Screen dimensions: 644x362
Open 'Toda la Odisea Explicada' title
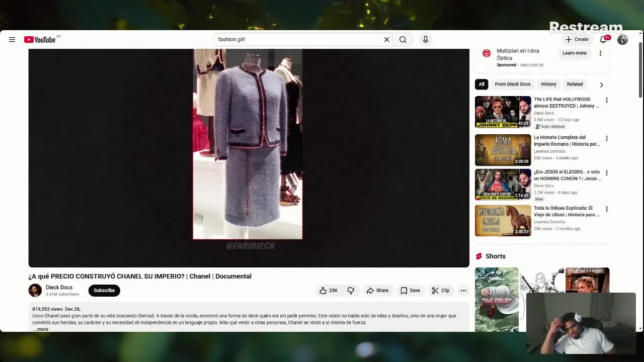point(567,211)
